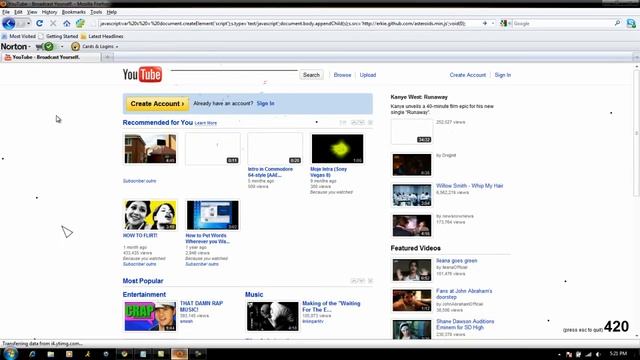Click the magnifier in the Google search box

[618, 23]
